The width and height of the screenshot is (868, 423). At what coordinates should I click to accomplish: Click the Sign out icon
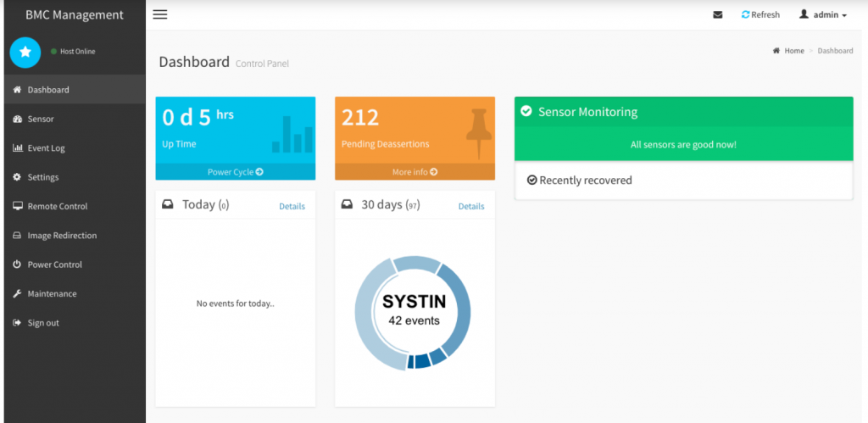pyautogui.click(x=18, y=323)
